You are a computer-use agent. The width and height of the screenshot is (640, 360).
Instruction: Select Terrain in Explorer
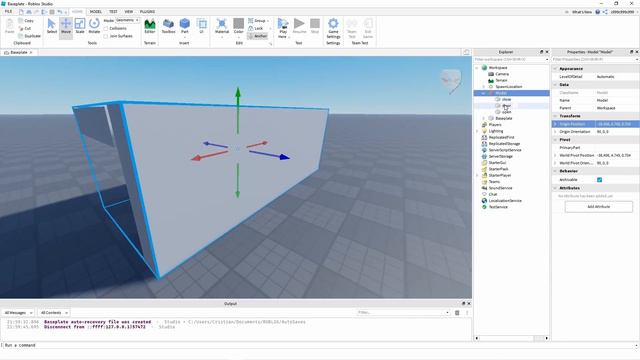coord(501,80)
